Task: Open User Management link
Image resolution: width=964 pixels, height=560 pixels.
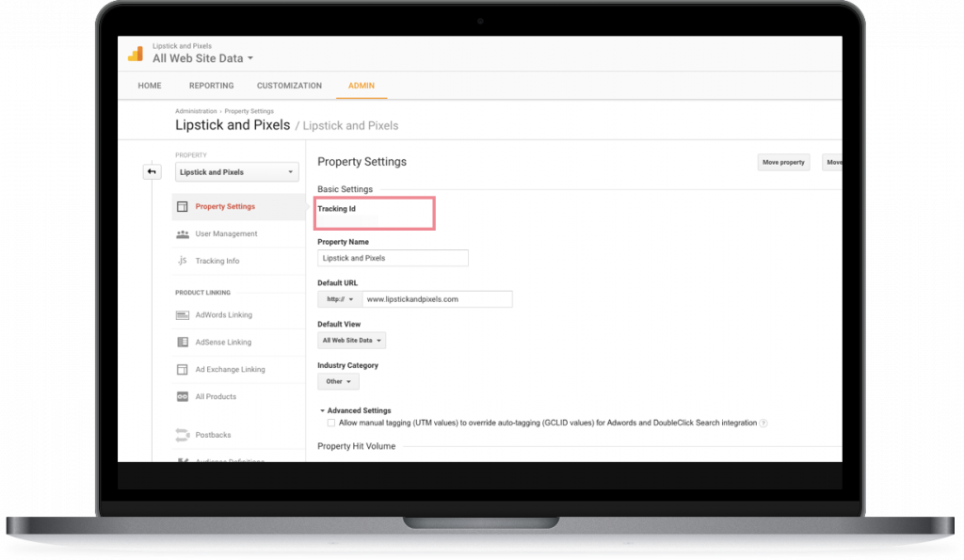Action: 226,233
